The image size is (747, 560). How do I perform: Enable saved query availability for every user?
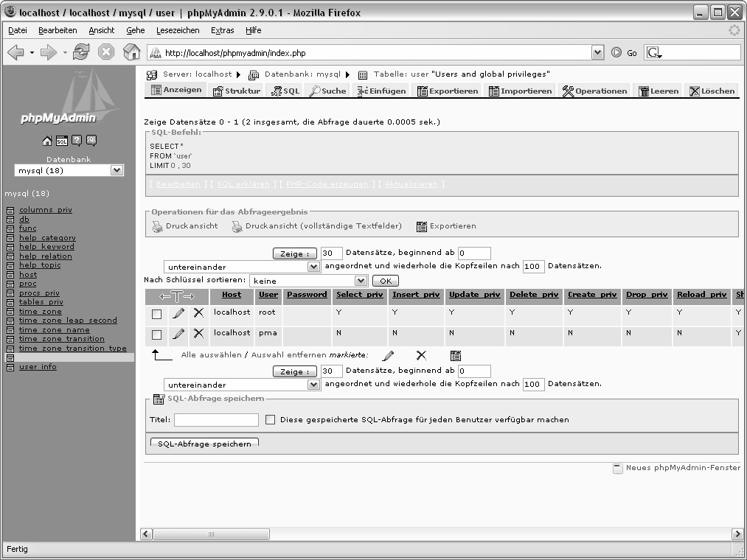pyautogui.click(x=271, y=420)
